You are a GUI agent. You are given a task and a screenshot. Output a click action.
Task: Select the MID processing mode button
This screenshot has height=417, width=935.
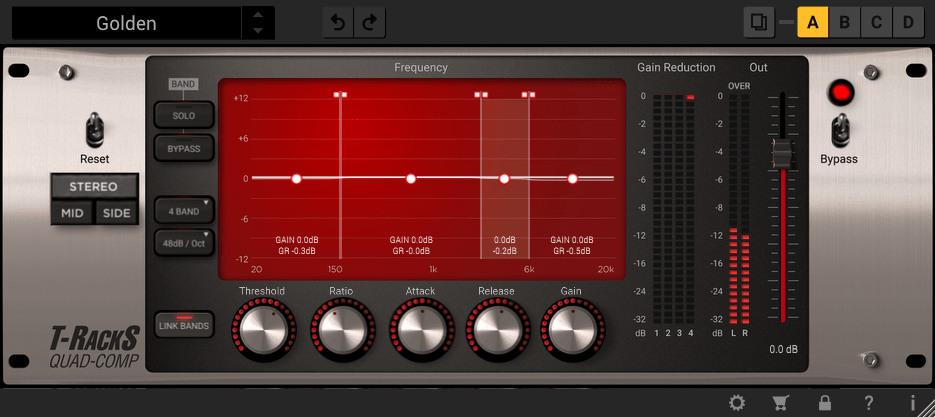pyautogui.click(x=72, y=213)
